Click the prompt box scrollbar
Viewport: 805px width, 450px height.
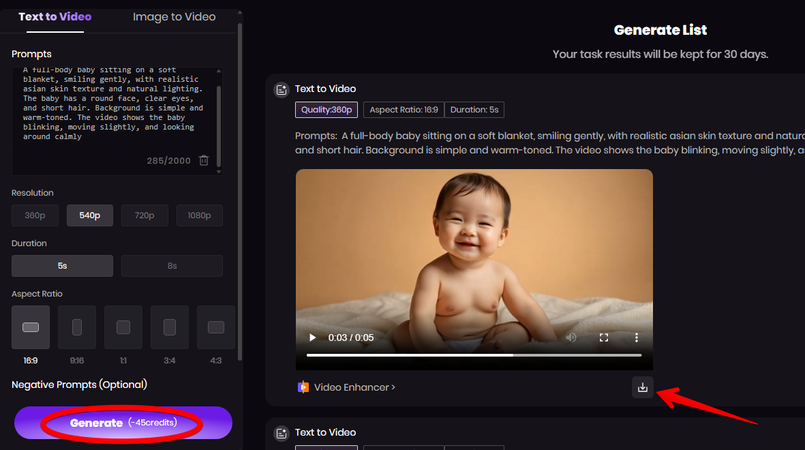coord(219,126)
